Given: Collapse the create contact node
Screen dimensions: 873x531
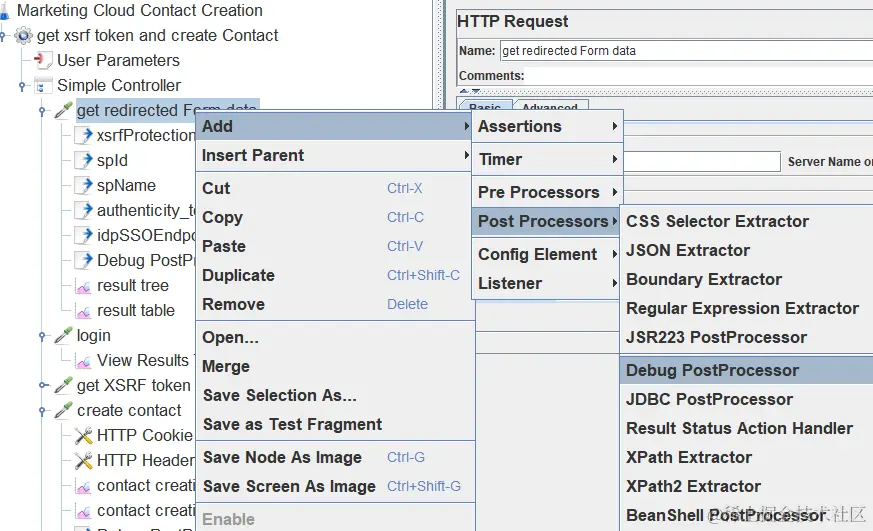Looking at the screenshot, I should click(x=42, y=411).
